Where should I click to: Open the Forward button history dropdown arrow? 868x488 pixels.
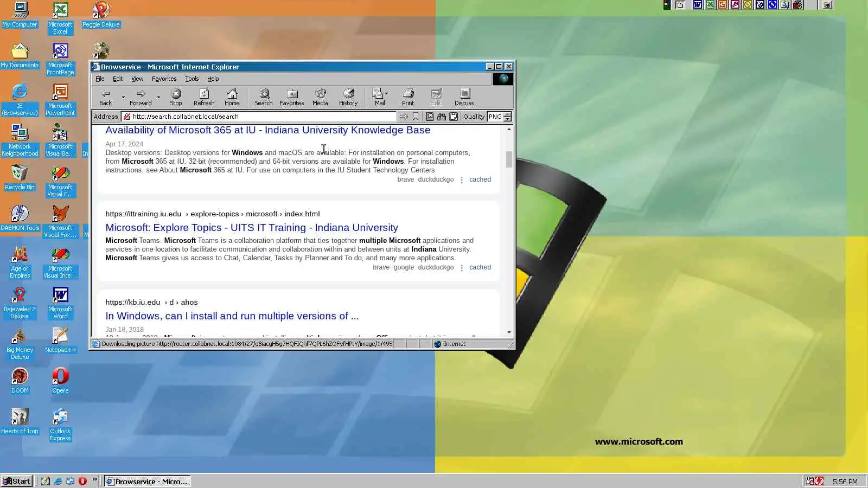tap(158, 97)
